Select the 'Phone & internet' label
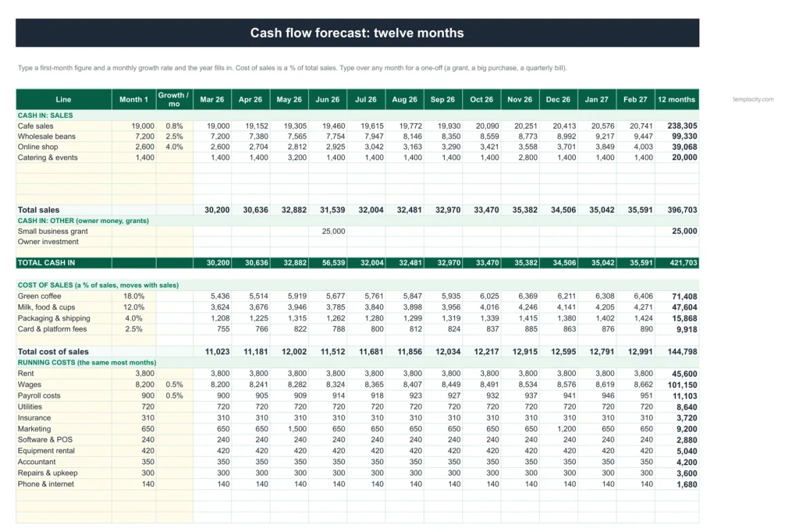This screenshot has width=799, height=532. click(x=46, y=484)
